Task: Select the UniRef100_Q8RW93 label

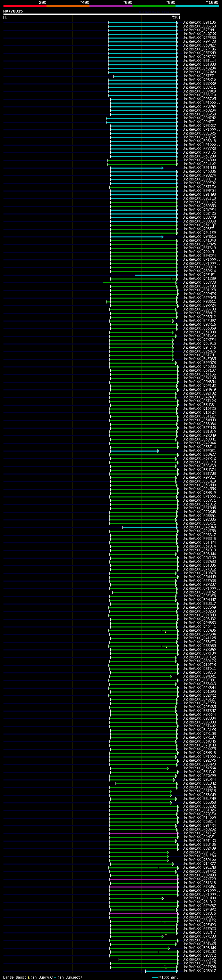Action: pos(199,875)
